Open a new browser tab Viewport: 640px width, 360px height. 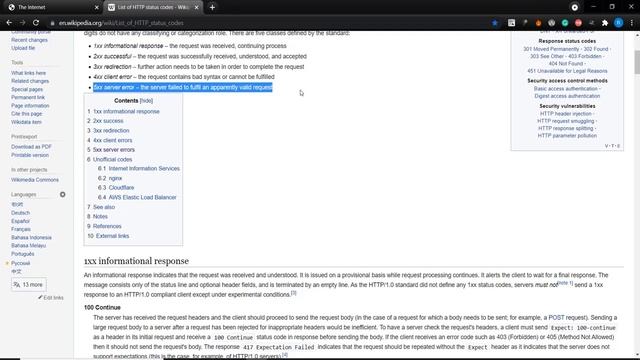(x=212, y=7)
